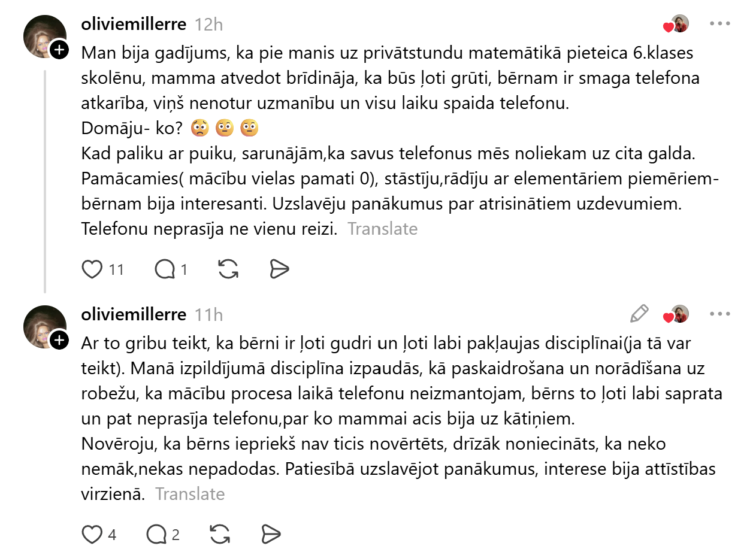This screenshot has width=756, height=558.
Task: Repost the first post
Action: click(228, 270)
